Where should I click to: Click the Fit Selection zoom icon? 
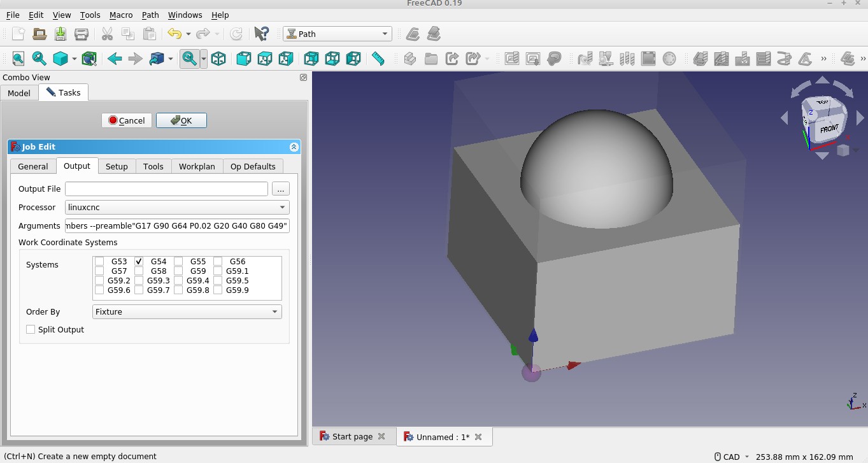coord(39,59)
